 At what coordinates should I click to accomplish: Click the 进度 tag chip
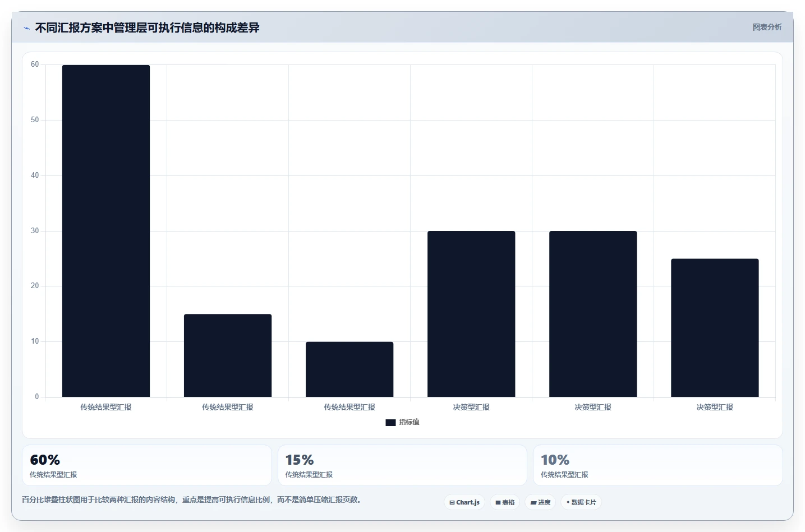click(x=540, y=502)
